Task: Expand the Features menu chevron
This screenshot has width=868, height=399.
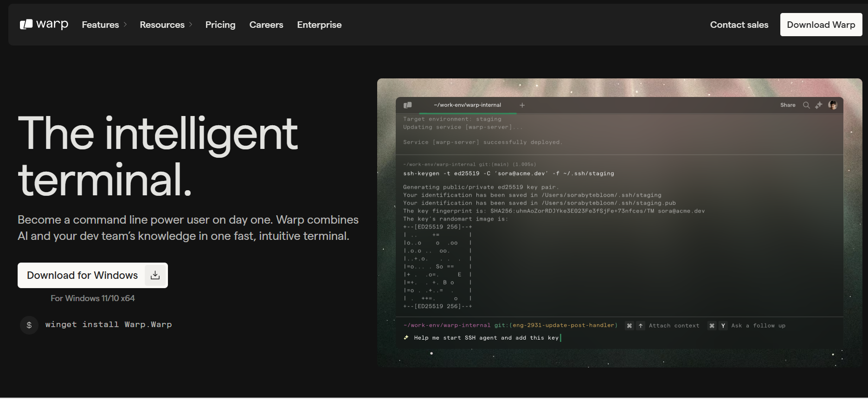Action: (125, 25)
